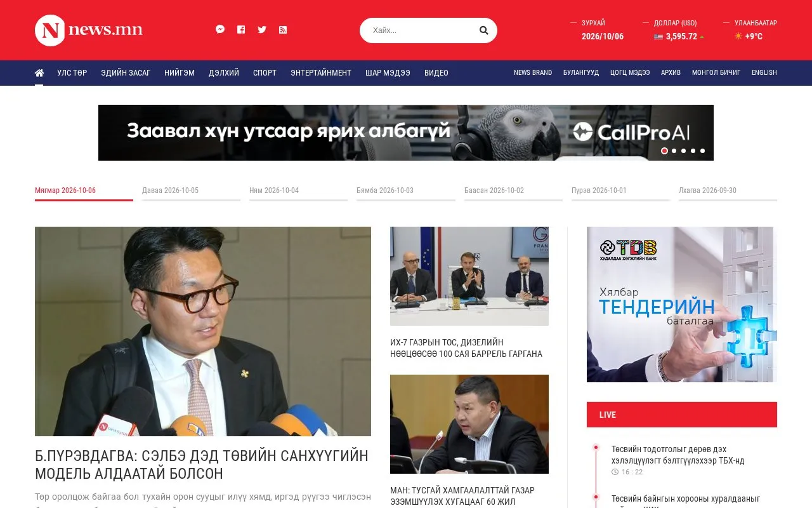
Task: Open the ЦОГЦ МЭДЭЭ link
Action: [x=630, y=73]
